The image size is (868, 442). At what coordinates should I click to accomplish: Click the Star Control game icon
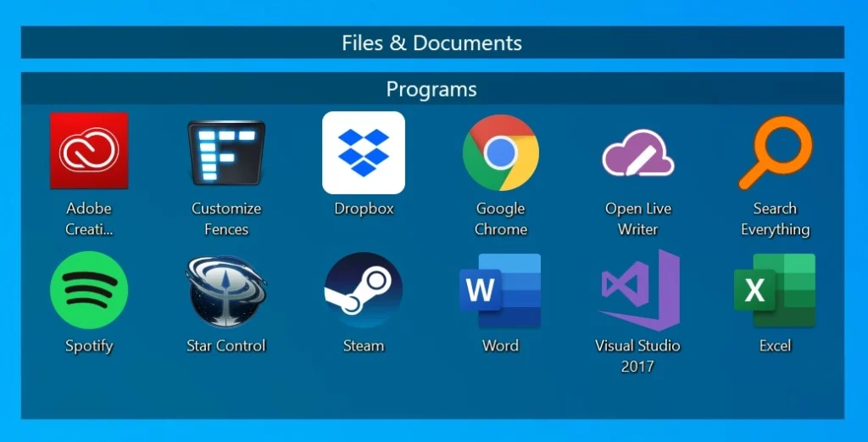(226, 290)
